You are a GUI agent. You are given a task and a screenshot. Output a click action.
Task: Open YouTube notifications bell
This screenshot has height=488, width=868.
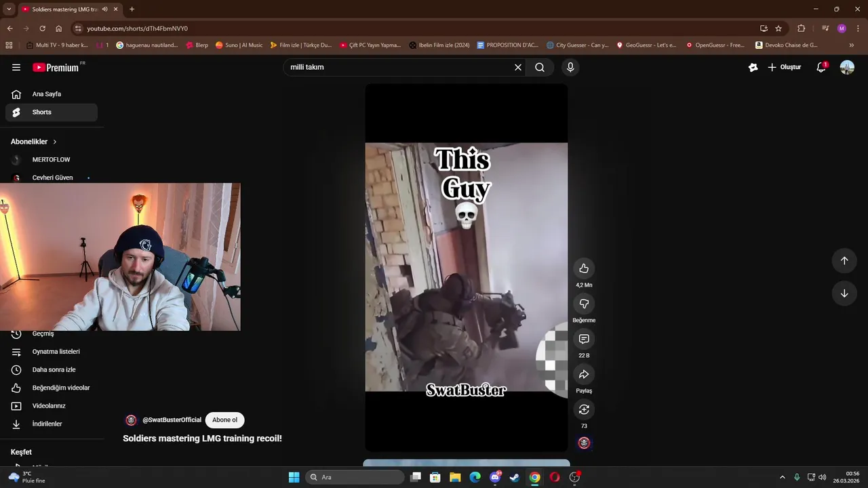click(x=821, y=67)
